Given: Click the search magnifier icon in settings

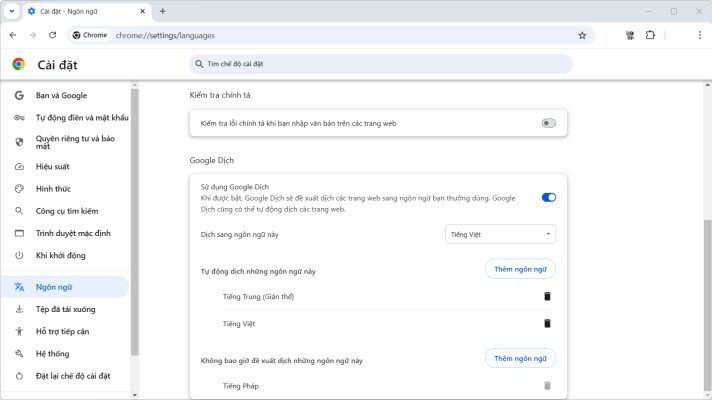Looking at the screenshot, I should (x=199, y=64).
